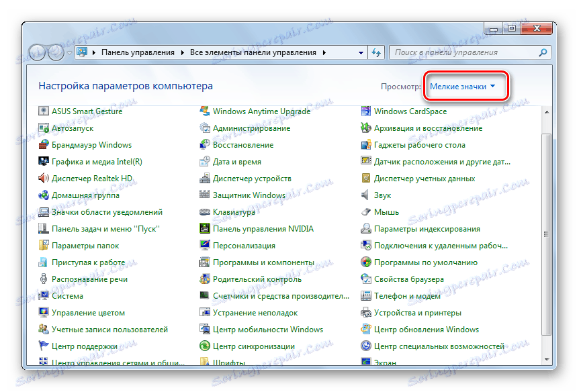Open ASUS Smart Gesture icon
579x392 pixels.
pyautogui.click(x=43, y=111)
